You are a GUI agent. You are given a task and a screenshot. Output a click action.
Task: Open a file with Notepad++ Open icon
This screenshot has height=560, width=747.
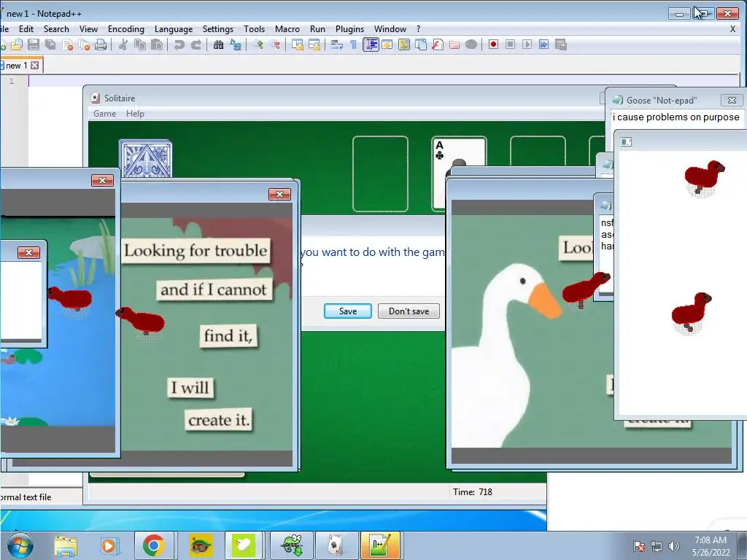point(17,44)
